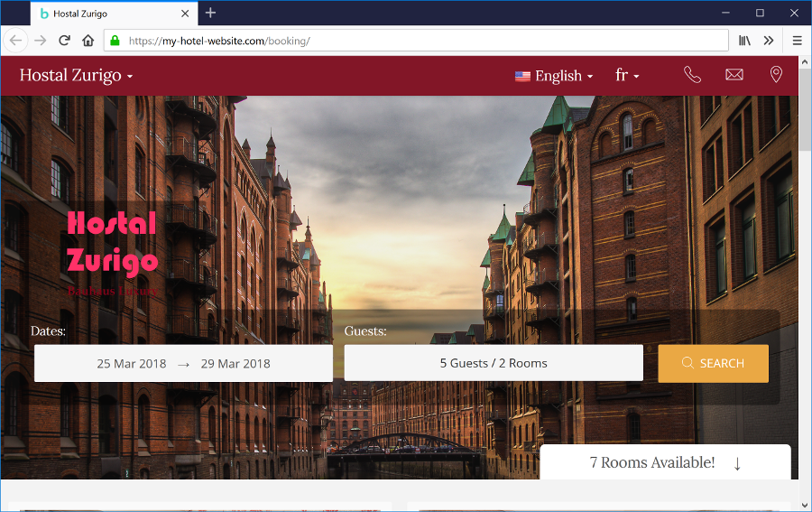Click the phone contact icon

[x=692, y=75]
